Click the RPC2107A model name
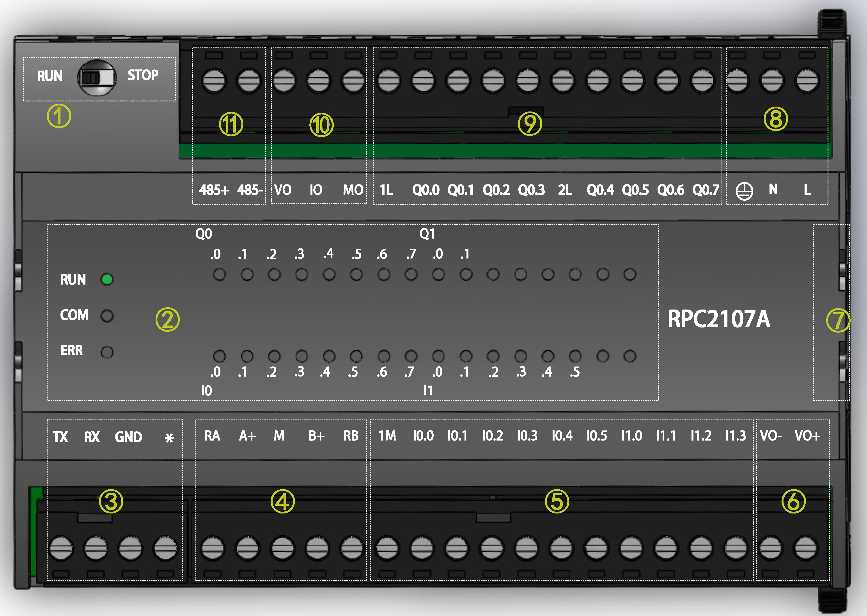The height and width of the screenshot is (616, 867). pos(719,319)
